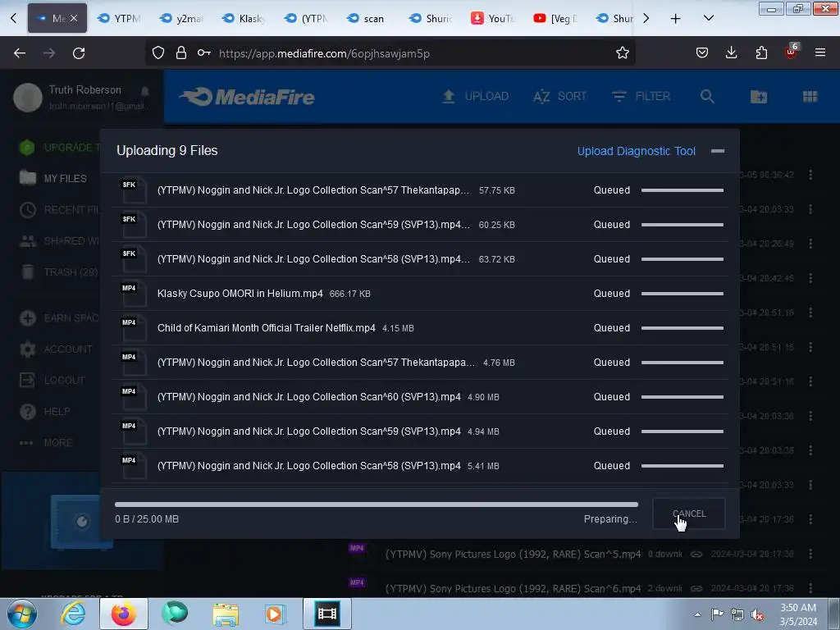This screenshot has height=630, width=840.
Task: Switch to the Klasky tab
Action: click(244, 19)
